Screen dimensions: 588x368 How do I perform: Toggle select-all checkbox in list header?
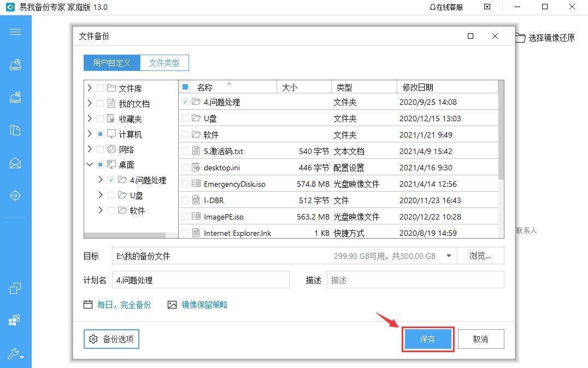[185, 87]
